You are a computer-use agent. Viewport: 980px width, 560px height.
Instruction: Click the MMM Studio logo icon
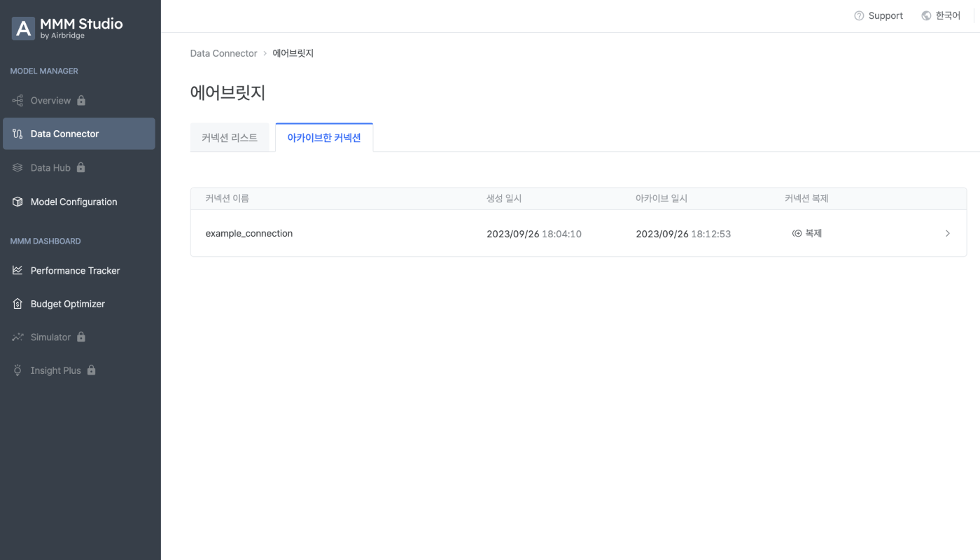point(24,29)
